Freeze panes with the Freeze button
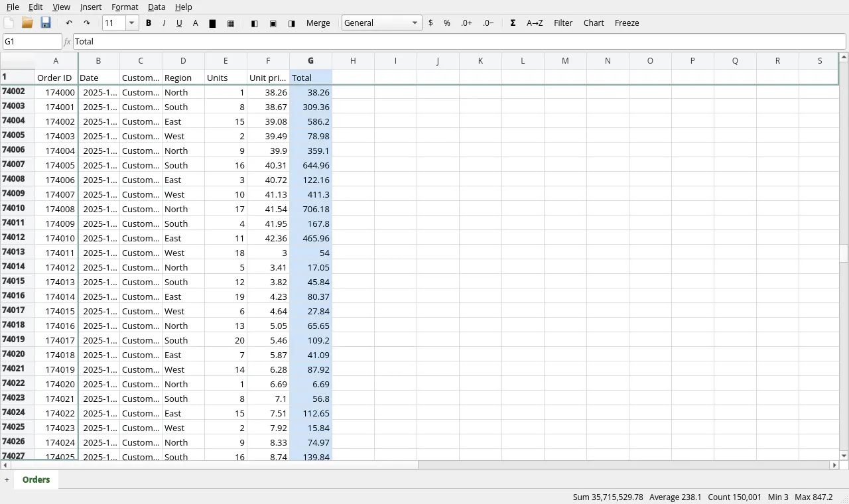 coord(627,23)
